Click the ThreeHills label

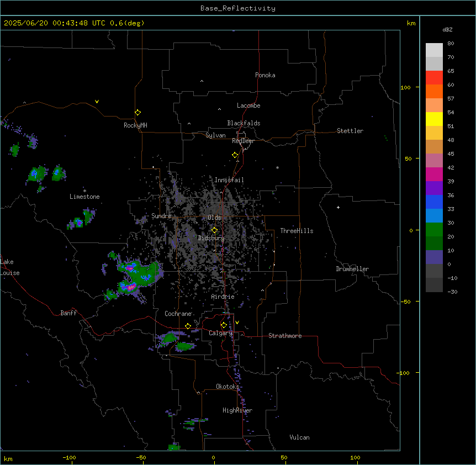pyautogui.click(x=297, y=231)
